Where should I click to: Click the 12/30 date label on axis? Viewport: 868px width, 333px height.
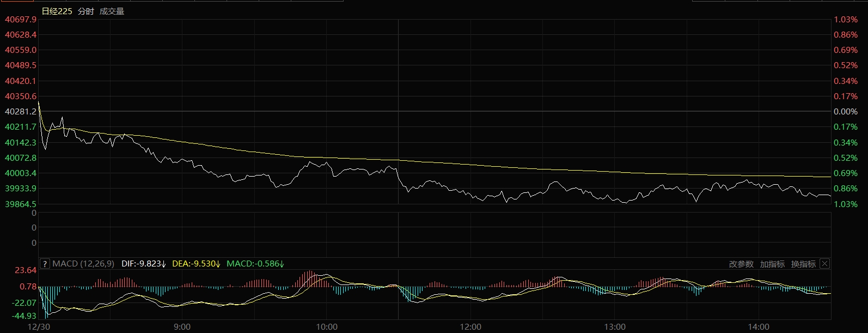[38, 327]
